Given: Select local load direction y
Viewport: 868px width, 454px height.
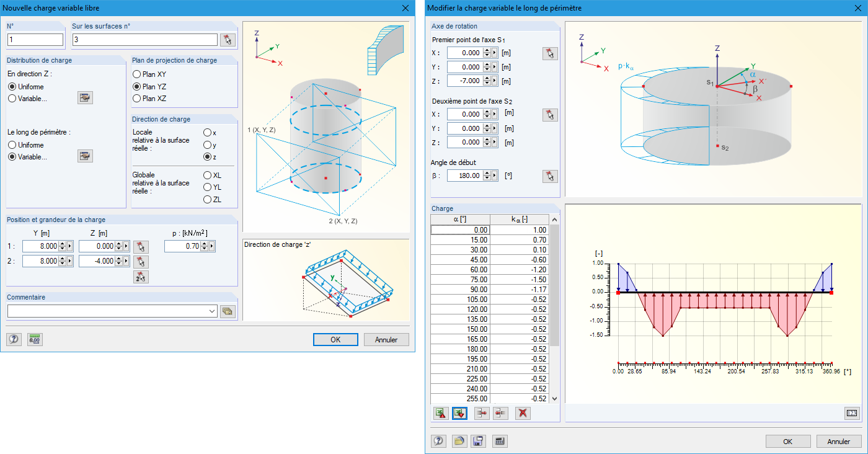Looking at the screenshot, I should point(210,145).
